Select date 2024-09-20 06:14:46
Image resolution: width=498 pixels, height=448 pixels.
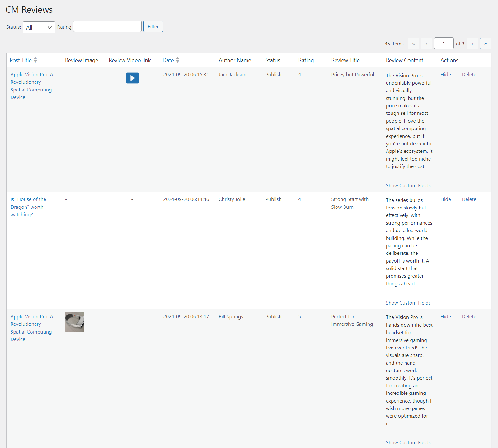[186, 199]
